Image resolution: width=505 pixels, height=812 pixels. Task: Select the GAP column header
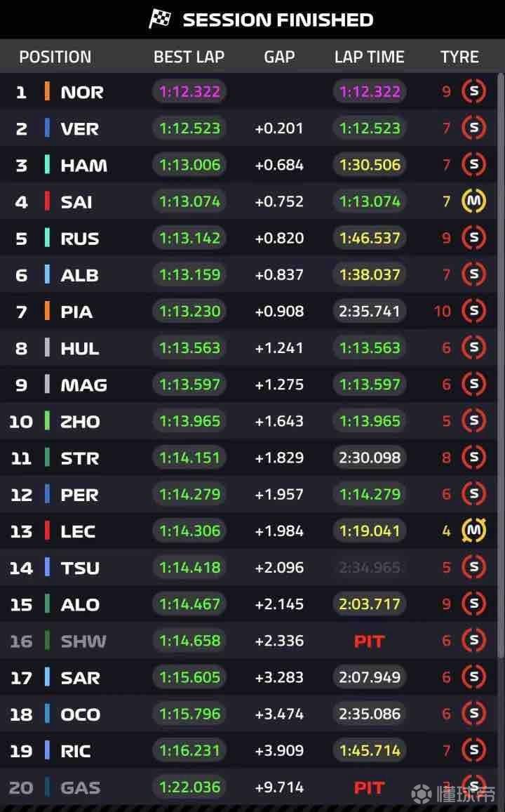279,57
